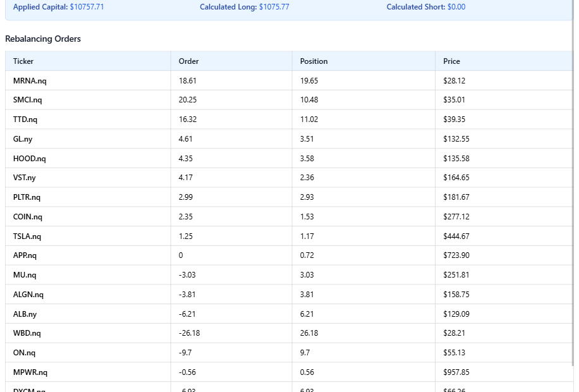
Task: Click the Order column header
Action: pos(189,61)
